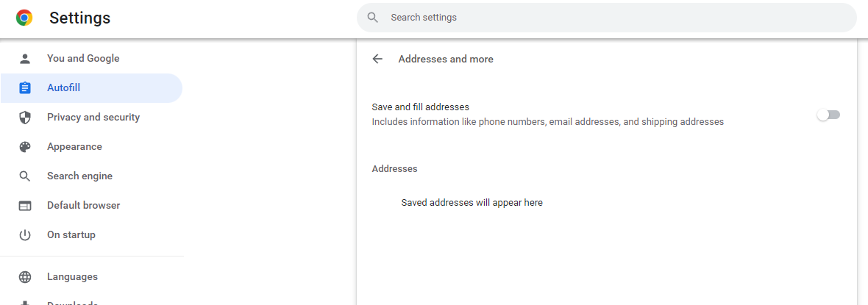This screenshot has height=305, width=868.
Task: Click the person icon for You and Google
Action: click(25, 59)
